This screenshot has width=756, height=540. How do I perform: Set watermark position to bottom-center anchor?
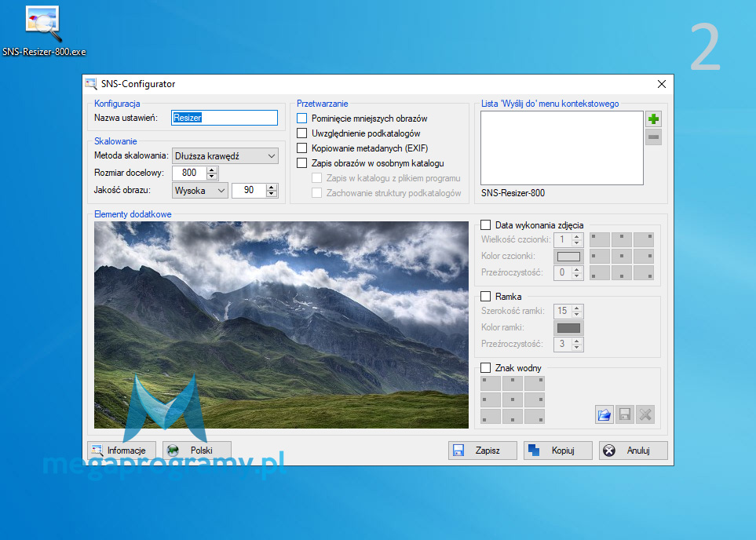513,416
